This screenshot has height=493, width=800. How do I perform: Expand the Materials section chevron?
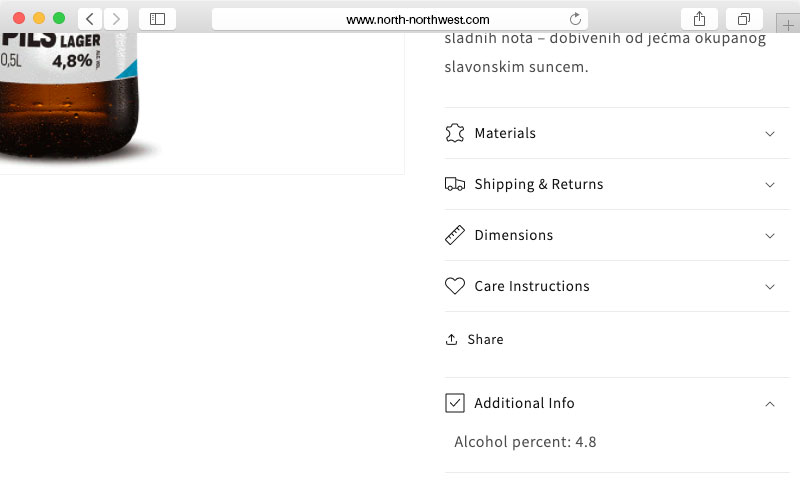coord(770,134)
